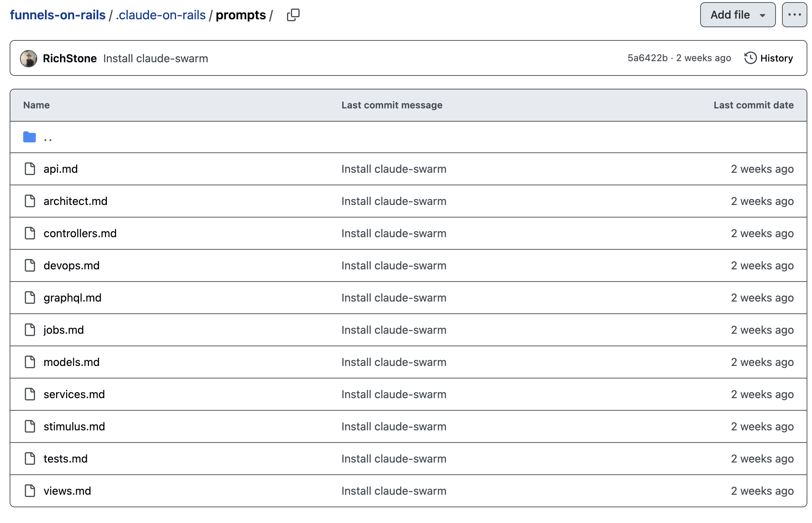Click the parent directory folder icon
This screenshot has height=523, width=812.
coord(30,137)
